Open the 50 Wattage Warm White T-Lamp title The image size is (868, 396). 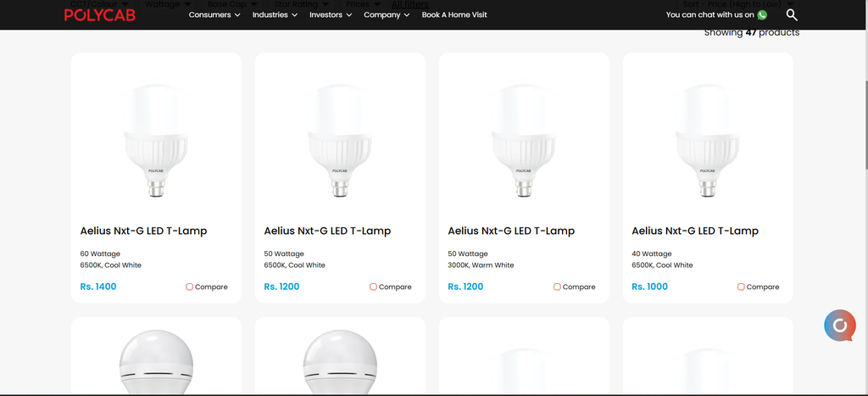[511, 231]
